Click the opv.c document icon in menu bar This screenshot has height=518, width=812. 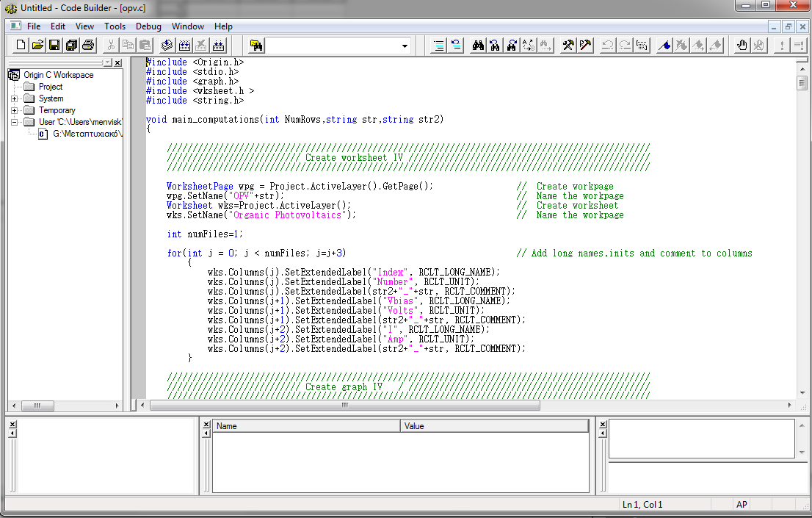tap(15, 26)
